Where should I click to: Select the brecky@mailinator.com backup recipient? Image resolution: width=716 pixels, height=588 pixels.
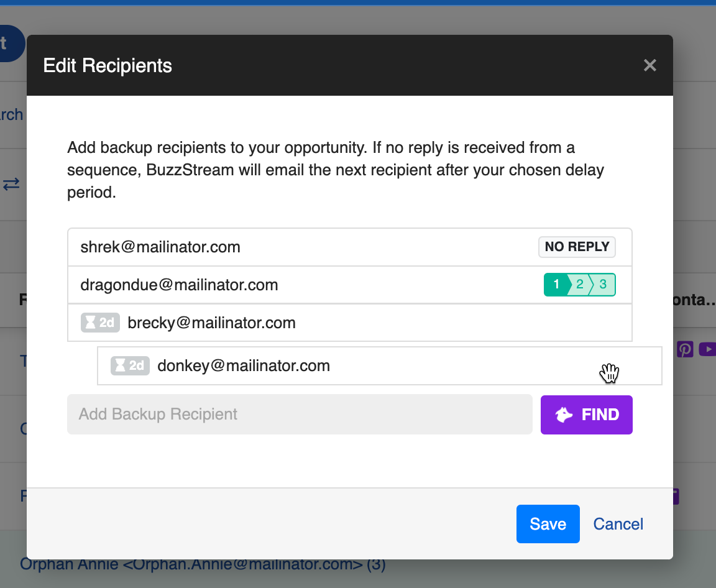click(211, 323)
